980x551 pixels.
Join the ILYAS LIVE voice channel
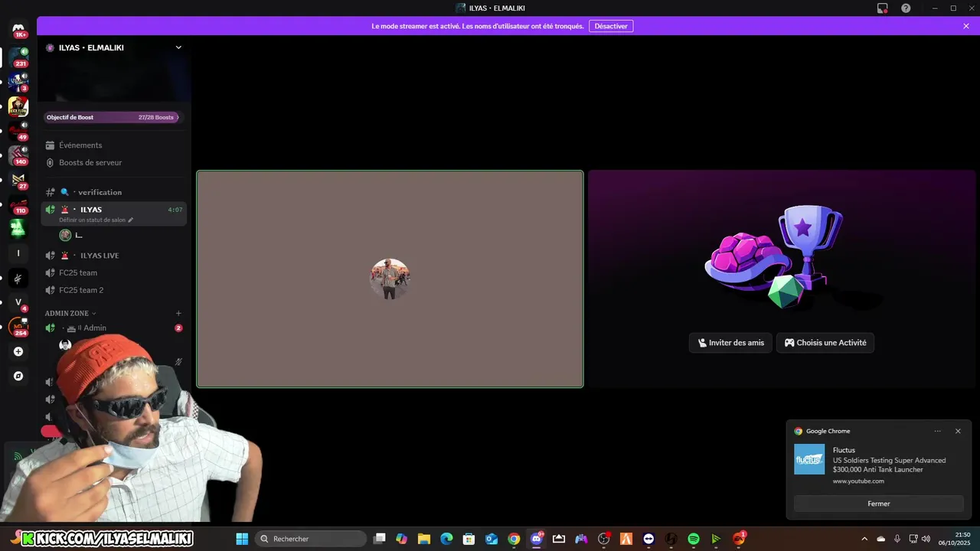pyautogui.click(x=115, y=256)
